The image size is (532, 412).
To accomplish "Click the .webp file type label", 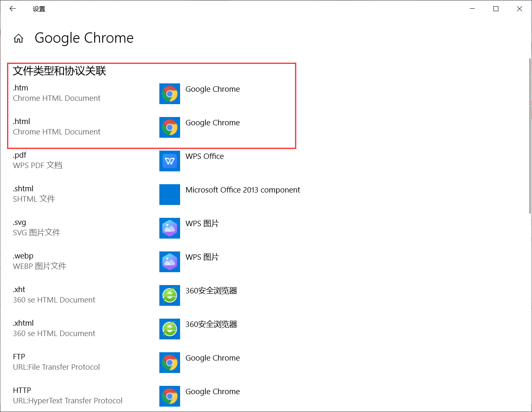I will 23,256.
